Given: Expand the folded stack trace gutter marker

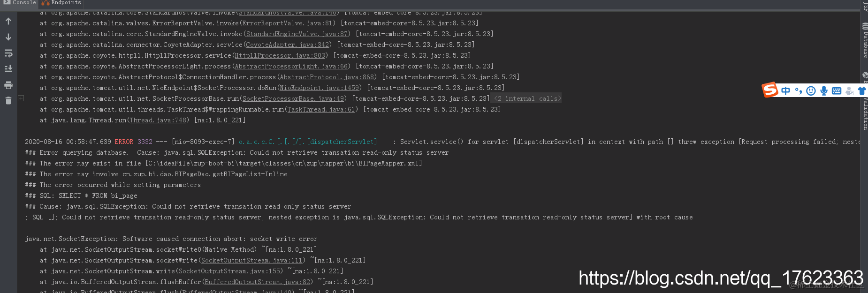Looking at the screenshot, I should tap(21, 98).
